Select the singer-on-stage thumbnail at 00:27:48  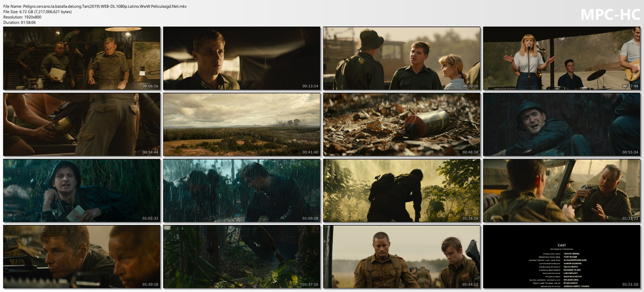pos(561,58)
